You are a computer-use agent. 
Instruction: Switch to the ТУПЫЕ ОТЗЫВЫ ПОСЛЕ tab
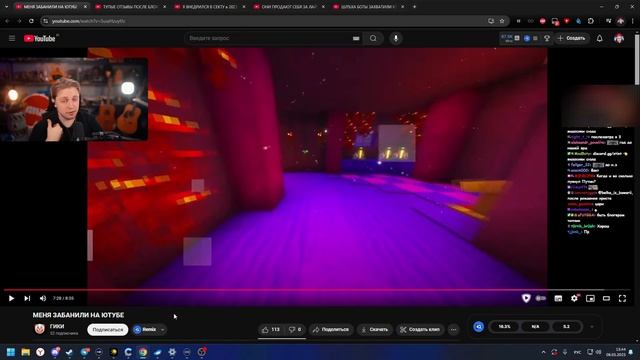(x=130, y=7)
